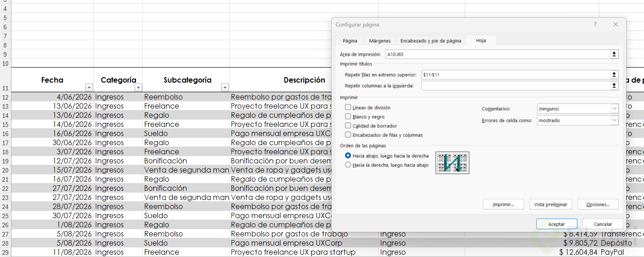Switch to the Página tab
644x257 pixels.
[x=350, y=41]
